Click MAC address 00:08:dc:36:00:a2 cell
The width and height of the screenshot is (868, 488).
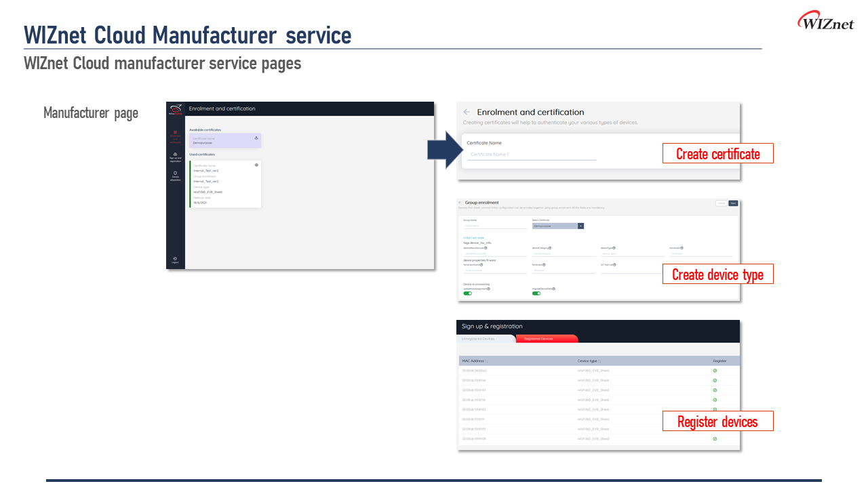pyautogui.click(x=474, y=371)
